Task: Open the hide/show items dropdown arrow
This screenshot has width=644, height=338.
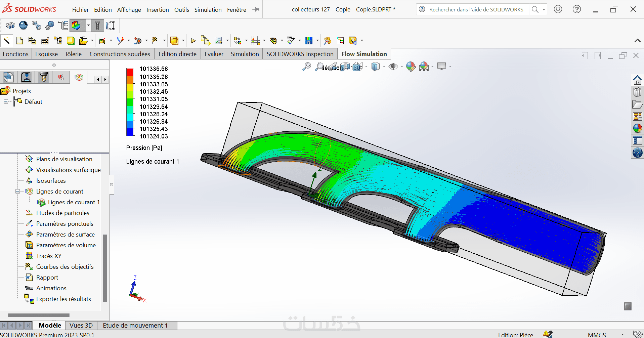Action: tap(402, 67)
